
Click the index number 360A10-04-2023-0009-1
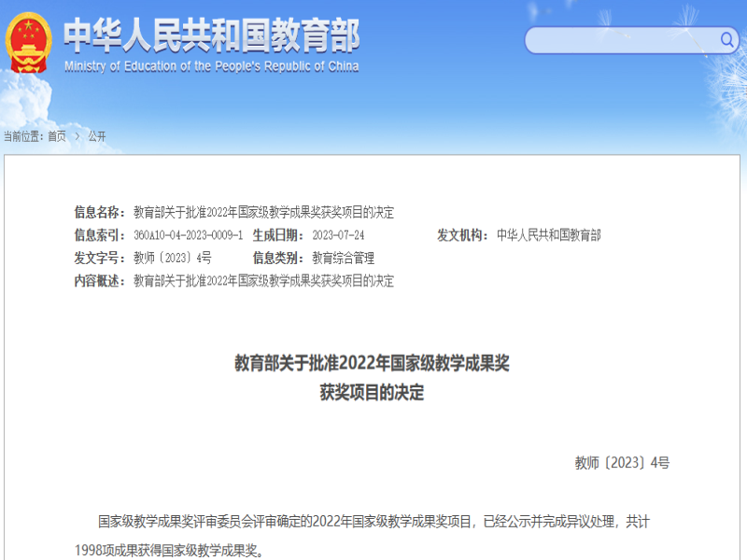click(188, 235)
